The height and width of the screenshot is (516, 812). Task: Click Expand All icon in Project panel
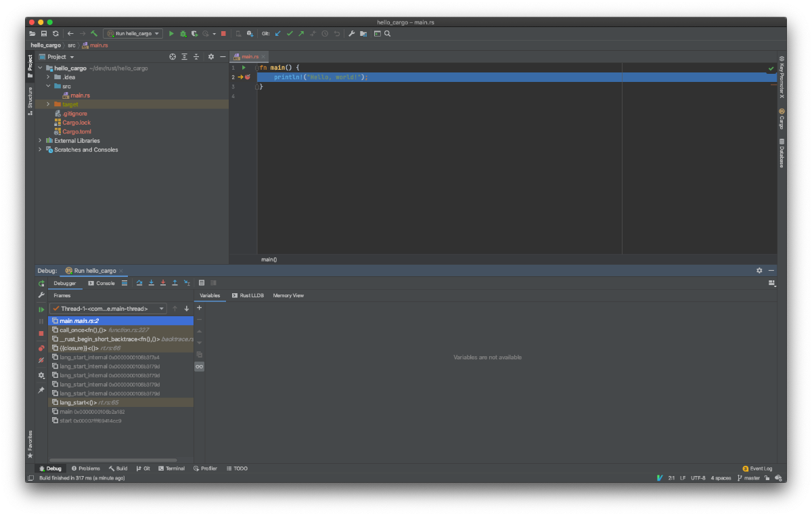(184, 57)
